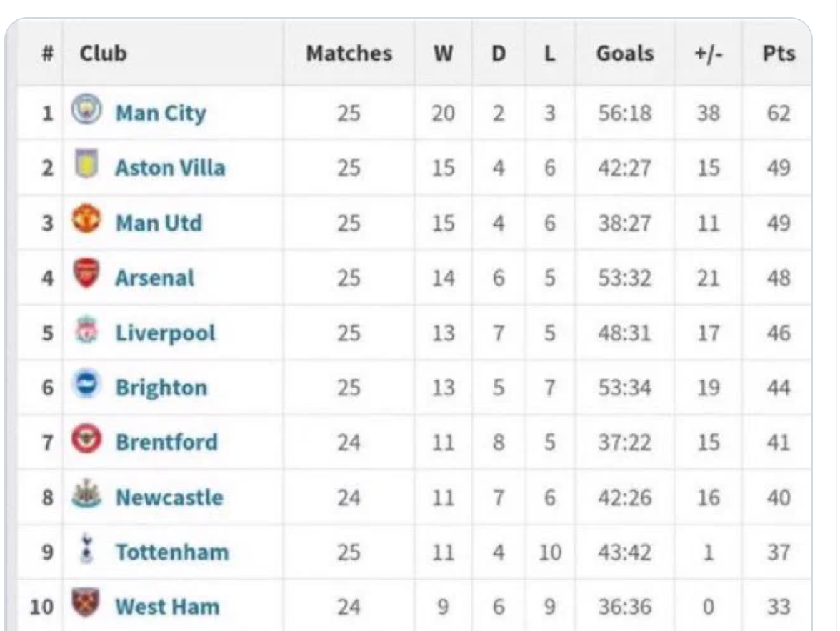840x631 pixels.
Task: Click the Brentford club crest
Action: tap(86, 441)
